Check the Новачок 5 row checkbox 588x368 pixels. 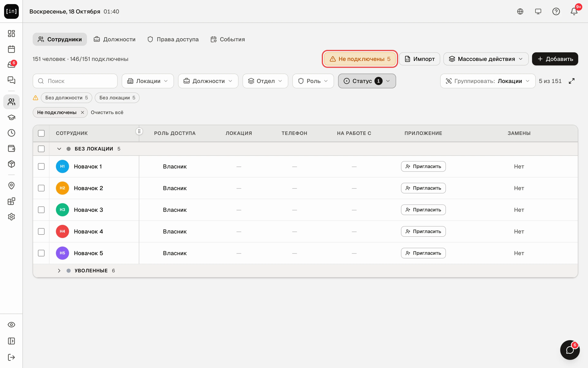tap(41, 253)
